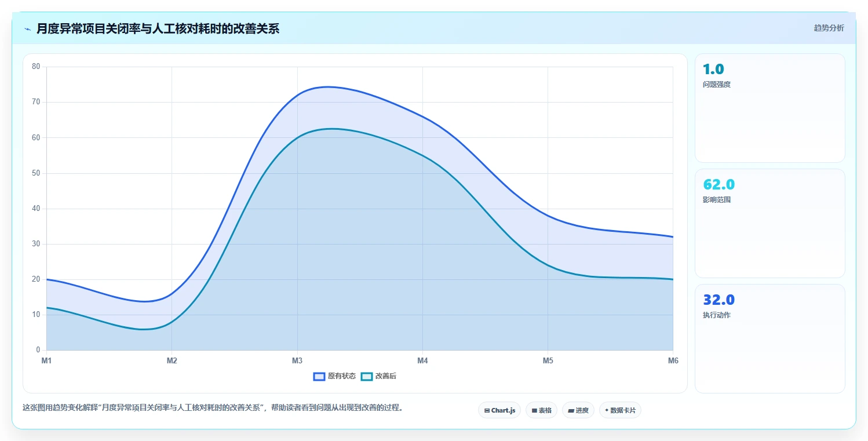This screenshot has height=441, width=868.
Task: Click the 10 y-axis label
Action: [36, 315]
